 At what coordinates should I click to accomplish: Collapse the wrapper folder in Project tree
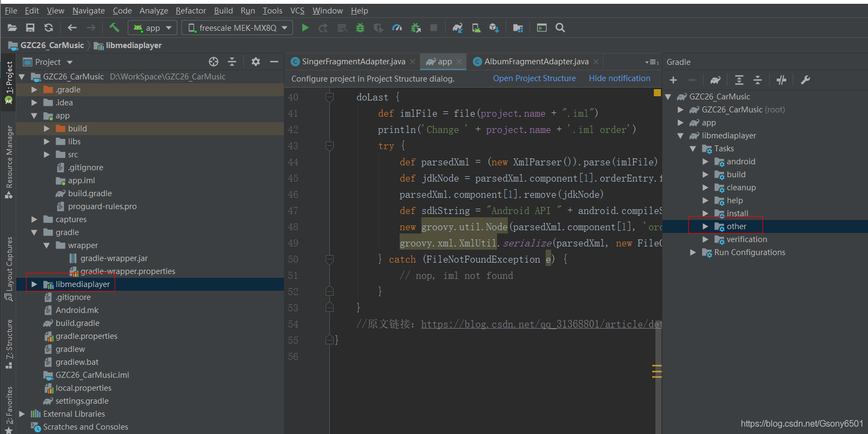pos(47,245)
